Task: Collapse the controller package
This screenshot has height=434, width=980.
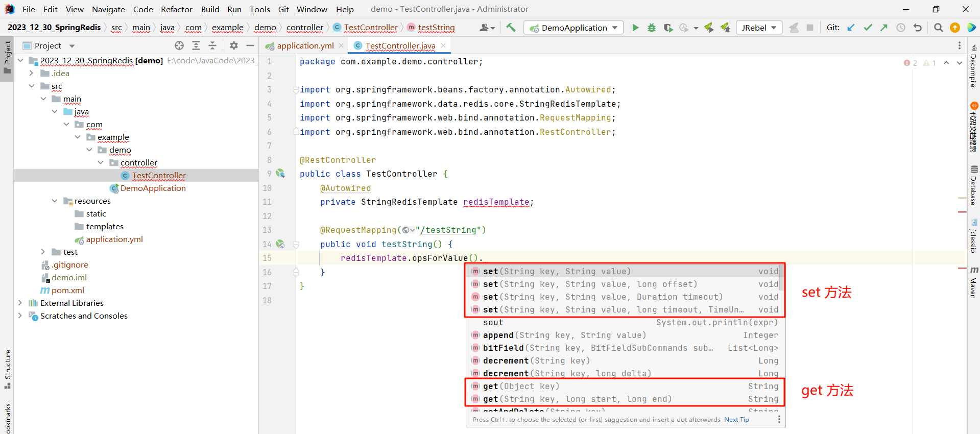Action: coord(101,162)
